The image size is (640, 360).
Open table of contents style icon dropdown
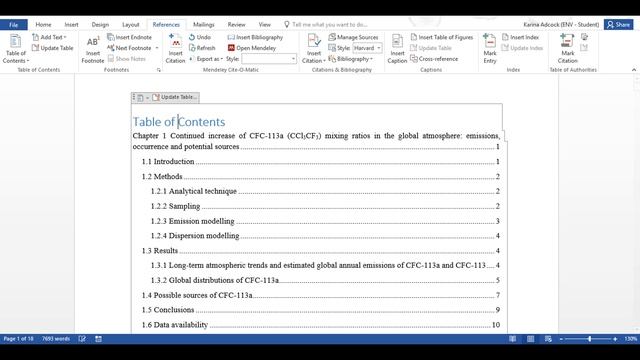(142, 98)
